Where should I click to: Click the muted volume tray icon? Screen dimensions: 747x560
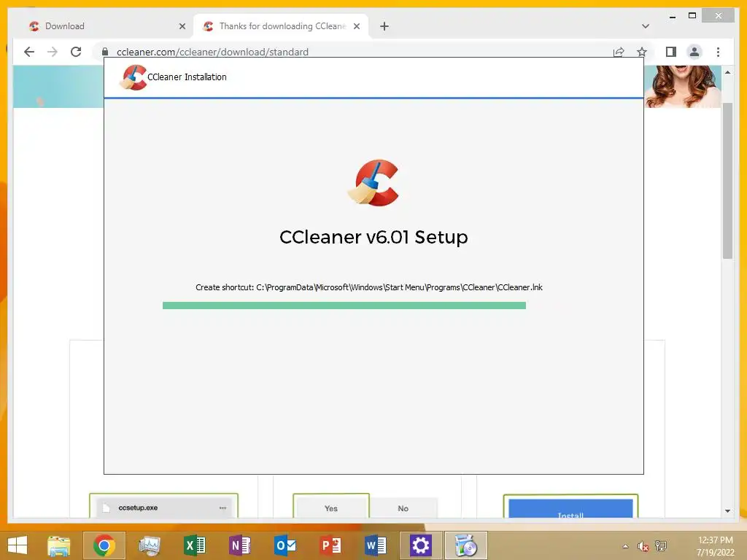coord(643,546)
